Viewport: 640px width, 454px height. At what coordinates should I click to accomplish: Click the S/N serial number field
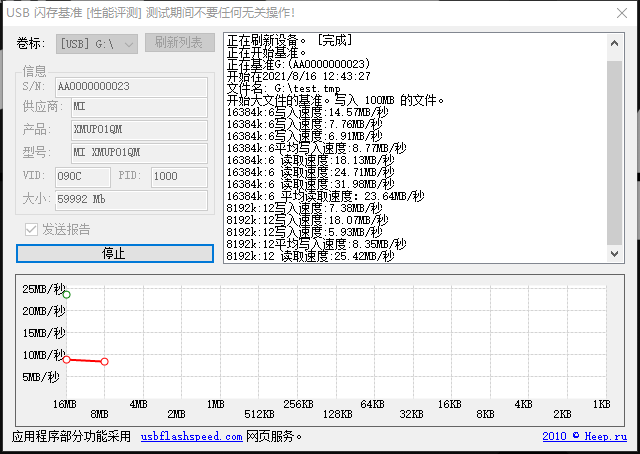[x=130, y=87]
